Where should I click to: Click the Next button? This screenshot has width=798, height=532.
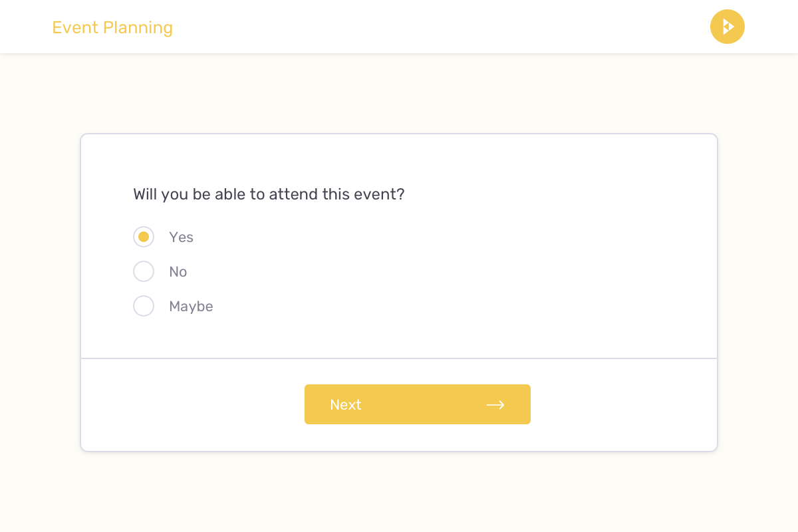(x=418, y=404)
